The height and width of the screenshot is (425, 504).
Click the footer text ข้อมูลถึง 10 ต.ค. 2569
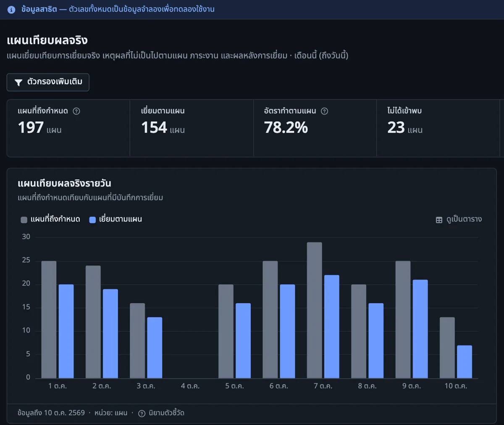click(51, 413)
